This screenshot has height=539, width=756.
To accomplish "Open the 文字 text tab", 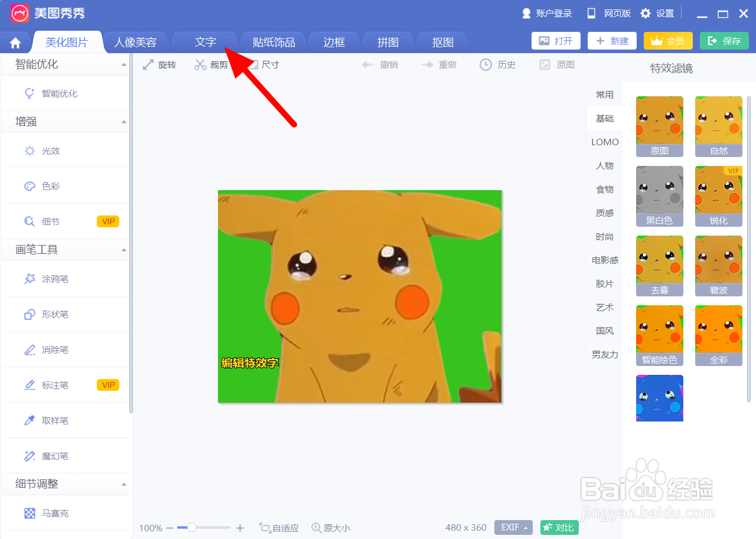I will [206, 43].
